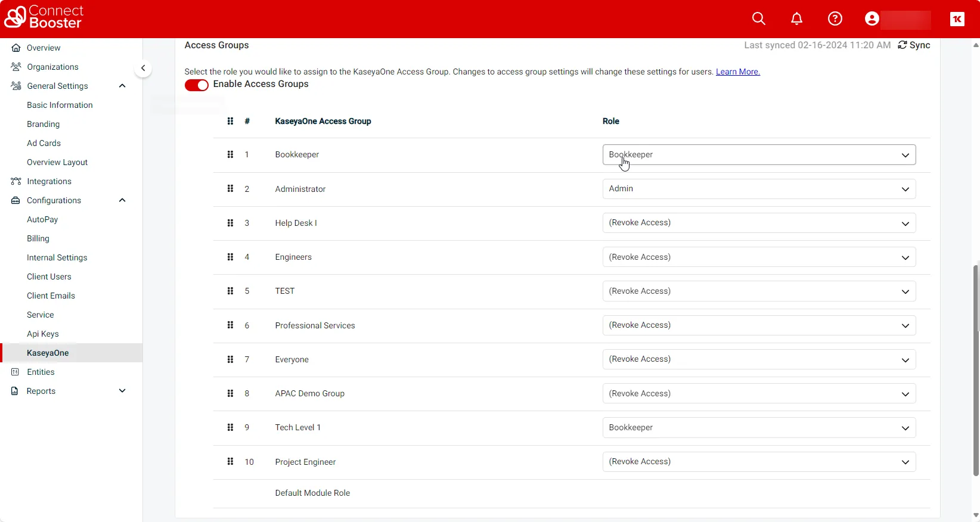Click the user account avatar icon
The width and height of the screenshot is (980, 522).
(x=872, y=19)
